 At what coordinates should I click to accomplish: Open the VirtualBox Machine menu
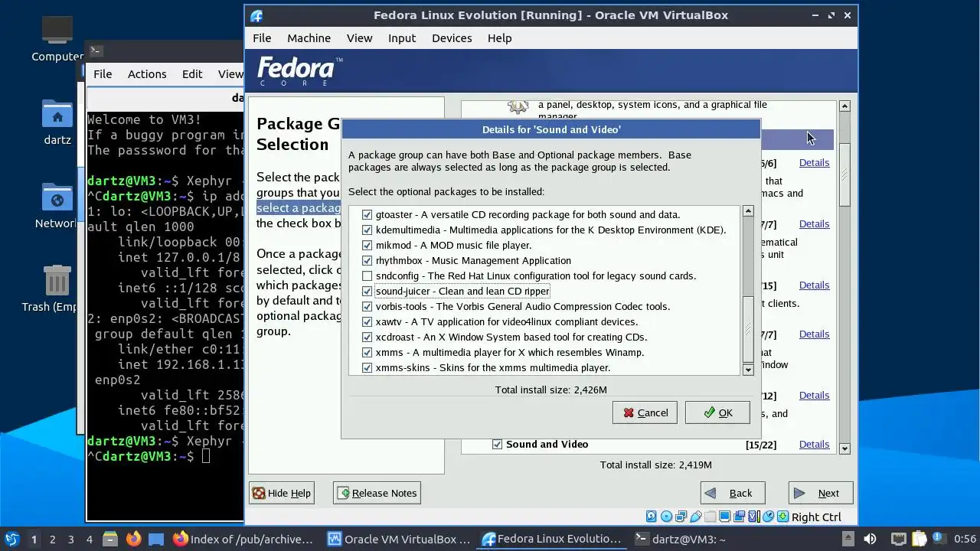(x=309, y=37)
